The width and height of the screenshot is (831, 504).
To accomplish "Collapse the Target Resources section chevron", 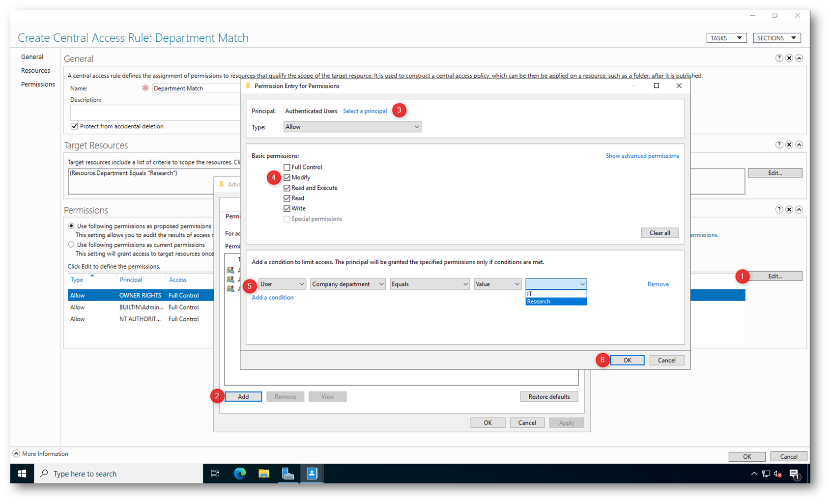I will point(799,144).
